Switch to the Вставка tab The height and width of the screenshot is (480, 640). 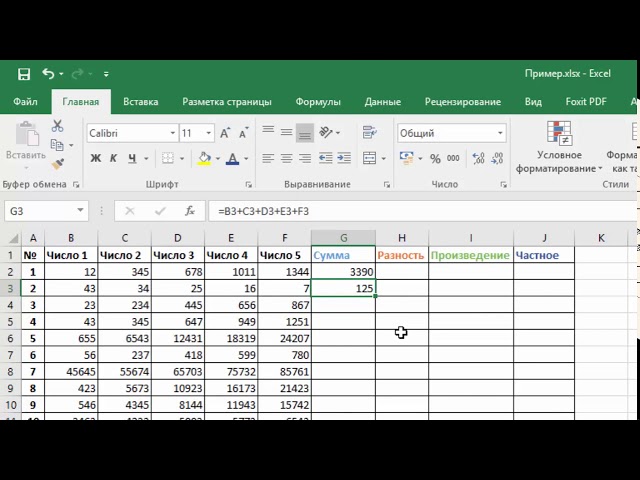click(140, 102)
